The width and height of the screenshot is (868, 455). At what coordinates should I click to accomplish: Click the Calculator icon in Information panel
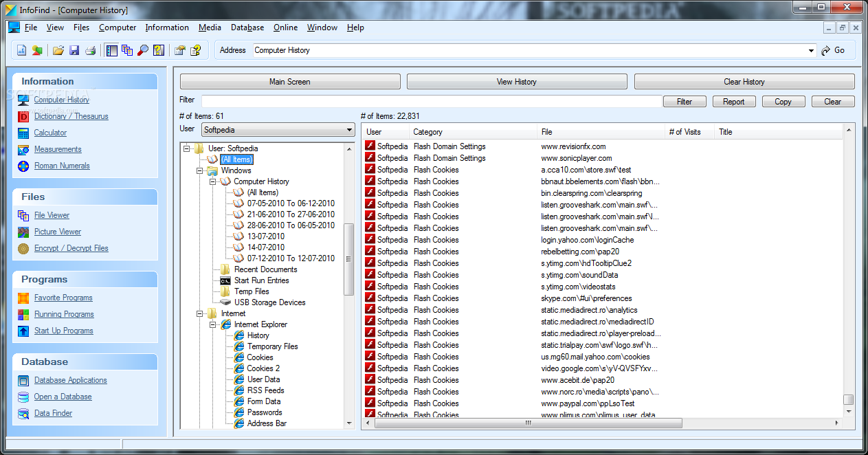pos(23,133)
